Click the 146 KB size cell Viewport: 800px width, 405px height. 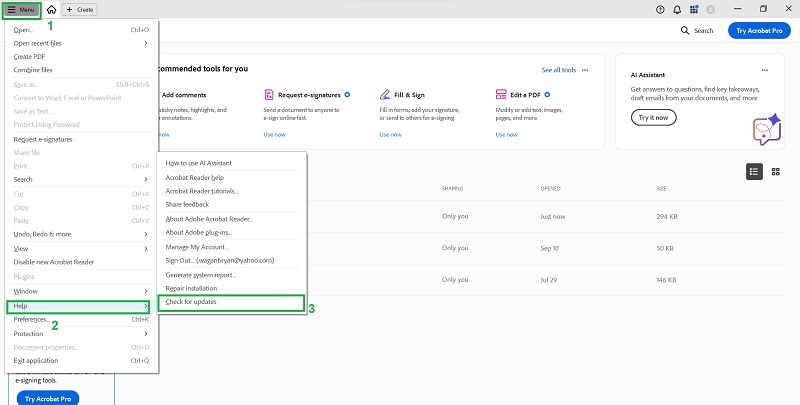[666, 280]
